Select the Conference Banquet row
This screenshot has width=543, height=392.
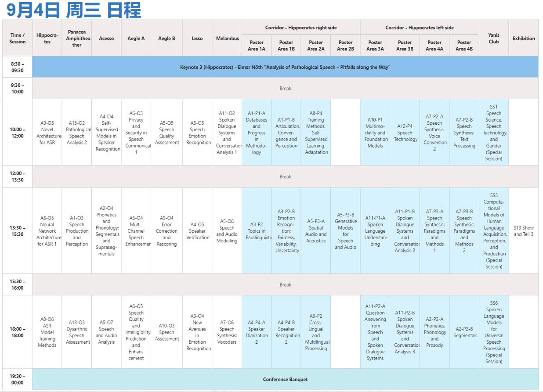tap(285, 379)
